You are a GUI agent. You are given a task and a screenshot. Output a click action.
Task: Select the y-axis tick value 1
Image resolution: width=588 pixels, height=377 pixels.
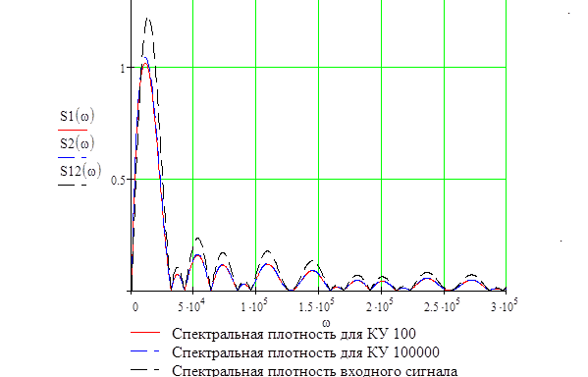(x=123, y=69)
